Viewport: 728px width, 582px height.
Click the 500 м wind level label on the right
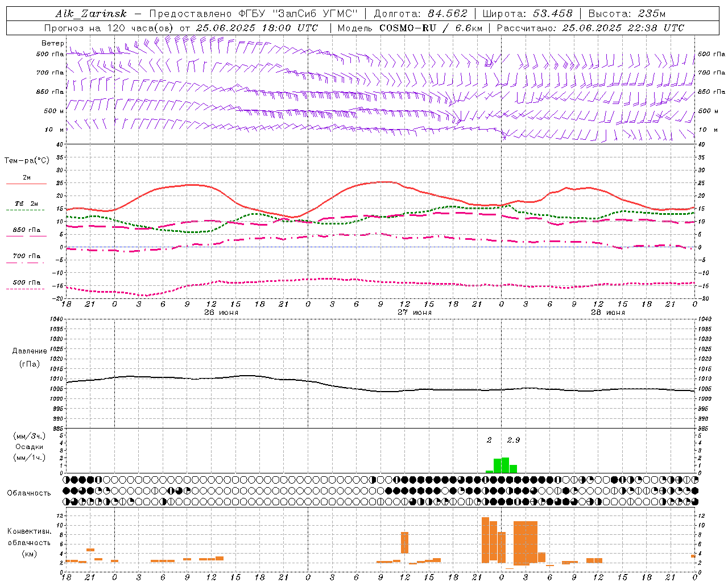click(708, 111)
